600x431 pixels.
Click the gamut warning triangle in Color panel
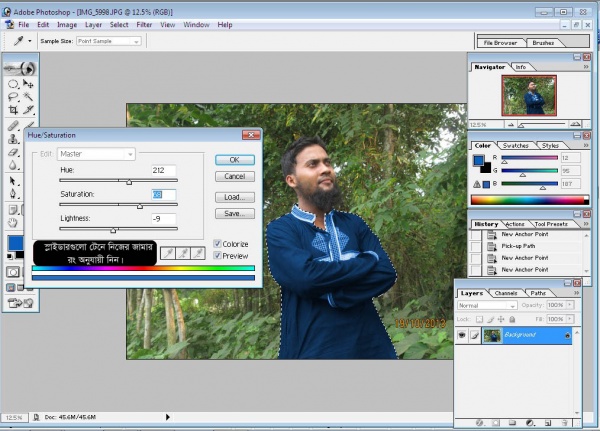pos(477,184)
